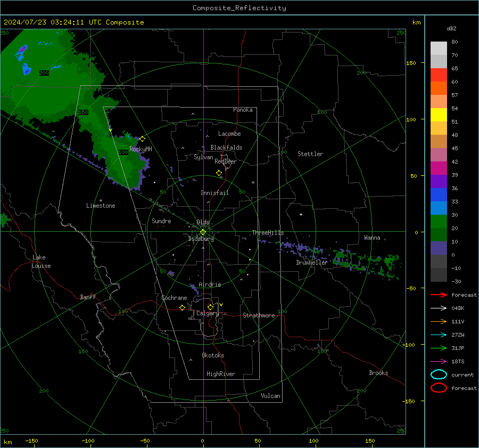
Task: Click the Blackfalds town label
Action: (x=226, y=148)
